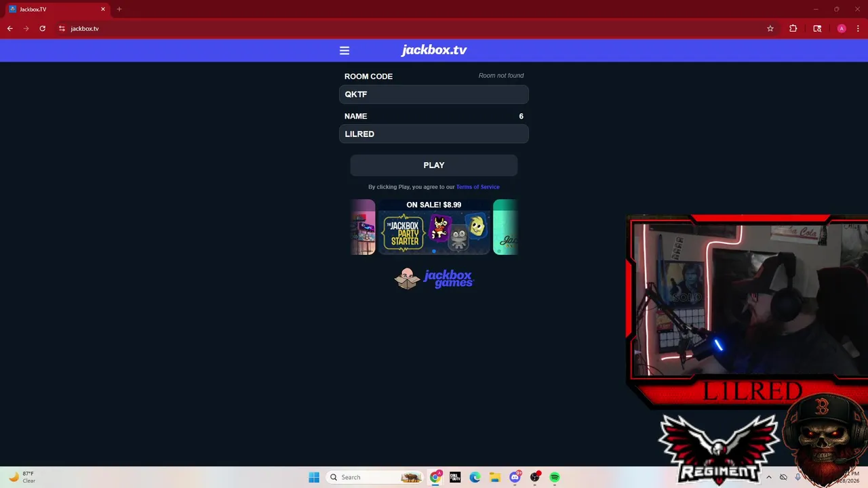Open the weather widget showing 87°F
The width and height of the screenshot is (868, 488).
point(22,477)
